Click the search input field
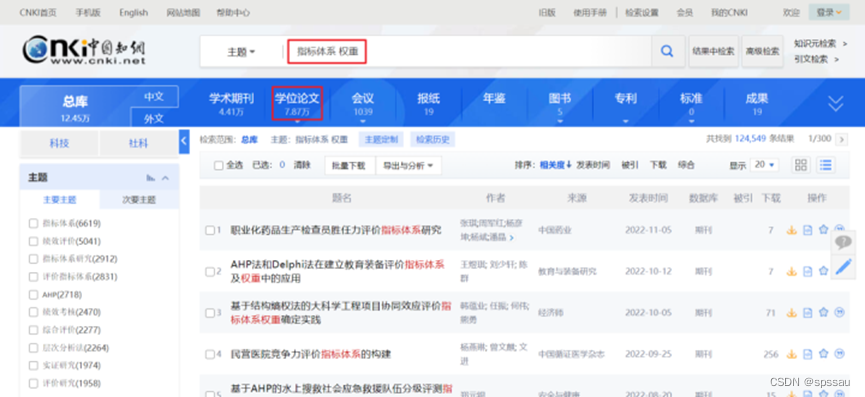 pyautogui.click(x=469, y=52)
